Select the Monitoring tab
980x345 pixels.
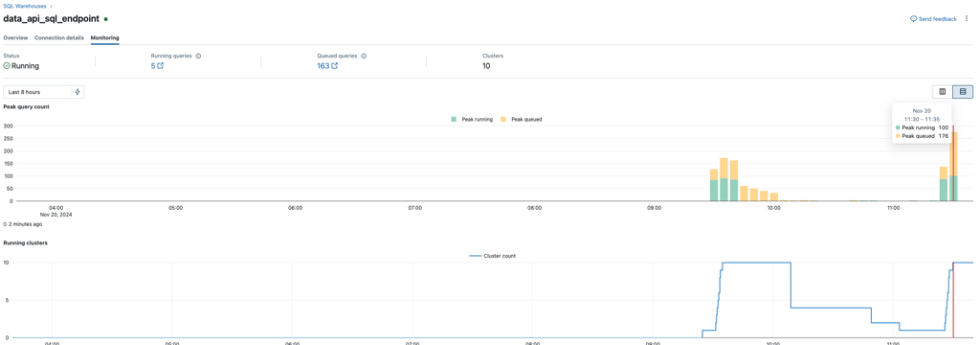pos(105,37)
